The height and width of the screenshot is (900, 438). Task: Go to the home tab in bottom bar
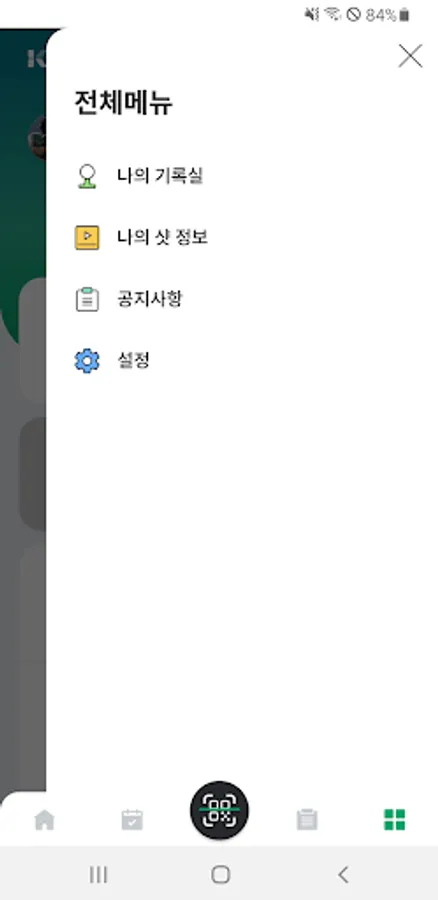pos(44,820)
